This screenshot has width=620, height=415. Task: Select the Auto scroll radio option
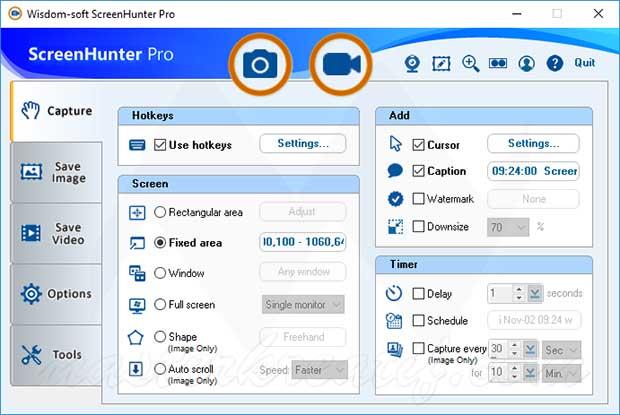[x=160, y=369]
